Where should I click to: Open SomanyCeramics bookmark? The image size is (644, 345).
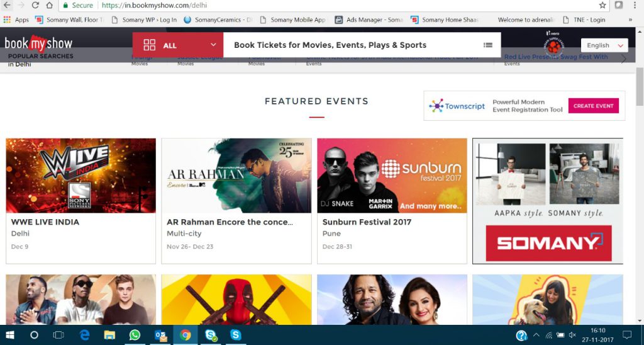tap(218, 20)
